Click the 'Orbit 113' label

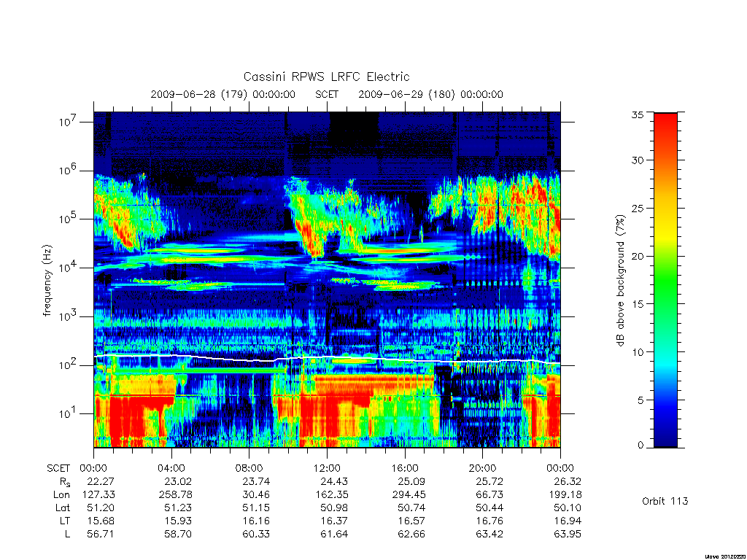click(x=665, y=501)
